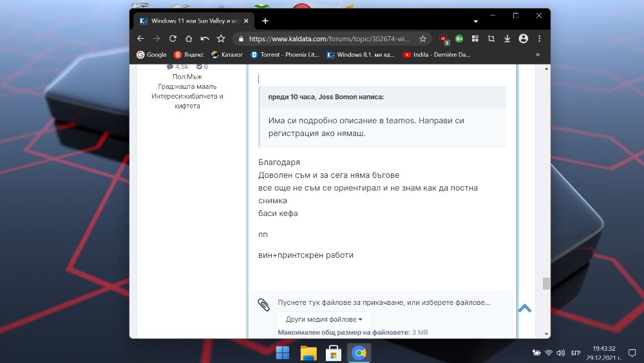Screen dimensions: 644x363
Task: Click the page scrollbar up arrow
Action: pyautogui.click(x=546, y=68)
